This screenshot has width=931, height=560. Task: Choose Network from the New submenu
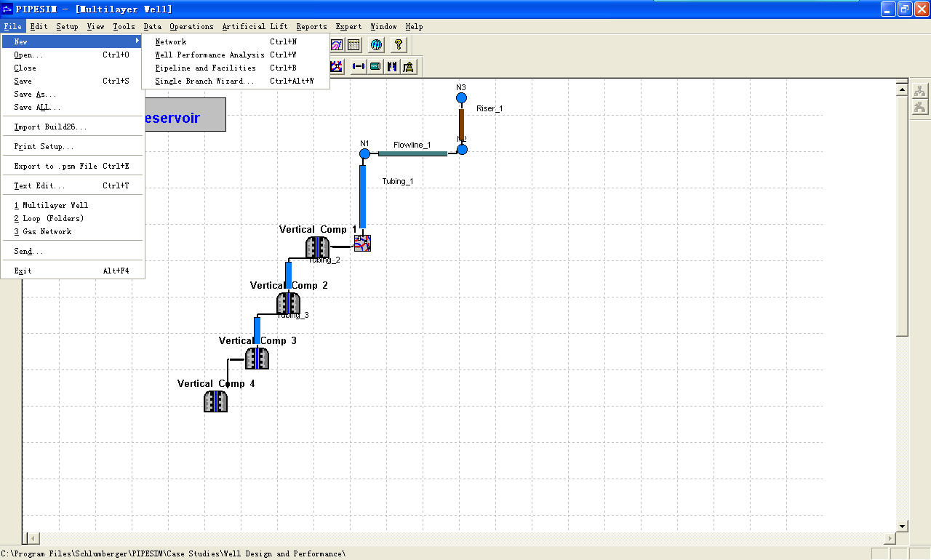[236, 41]
